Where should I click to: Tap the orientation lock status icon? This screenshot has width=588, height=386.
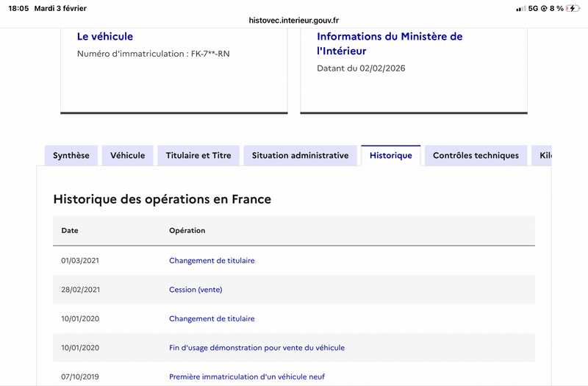(x=545, y=8)
